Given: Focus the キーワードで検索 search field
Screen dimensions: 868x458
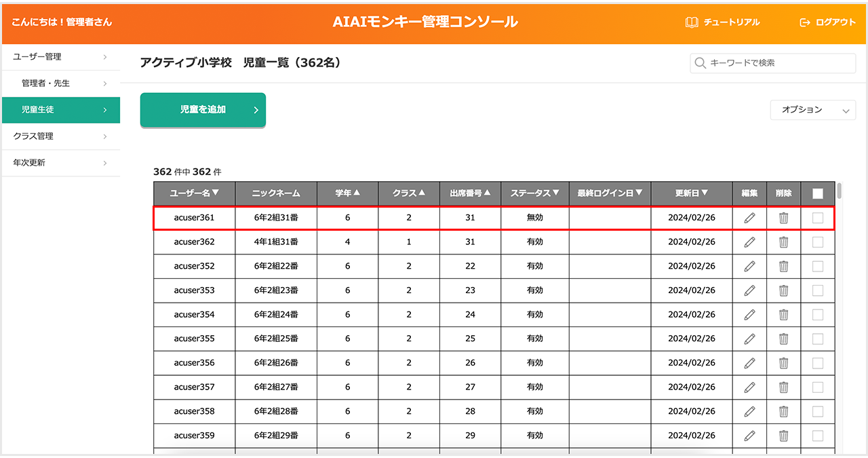Looking at the screenshot, I should 780,63.
